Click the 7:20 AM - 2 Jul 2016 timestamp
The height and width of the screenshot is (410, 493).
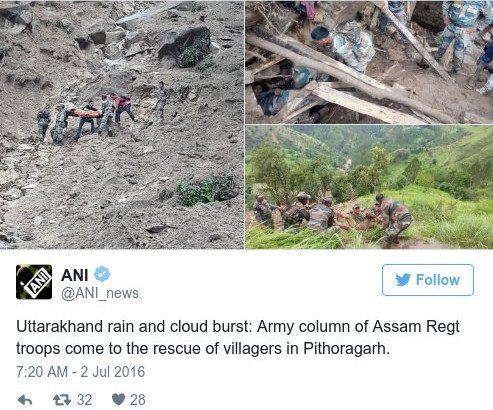[81, 372]
